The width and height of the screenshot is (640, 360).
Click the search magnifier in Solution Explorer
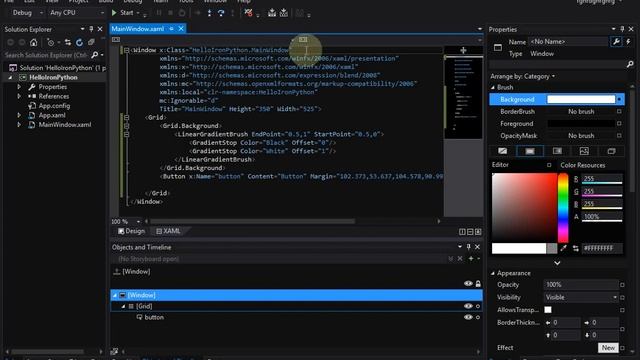(95, 55)
